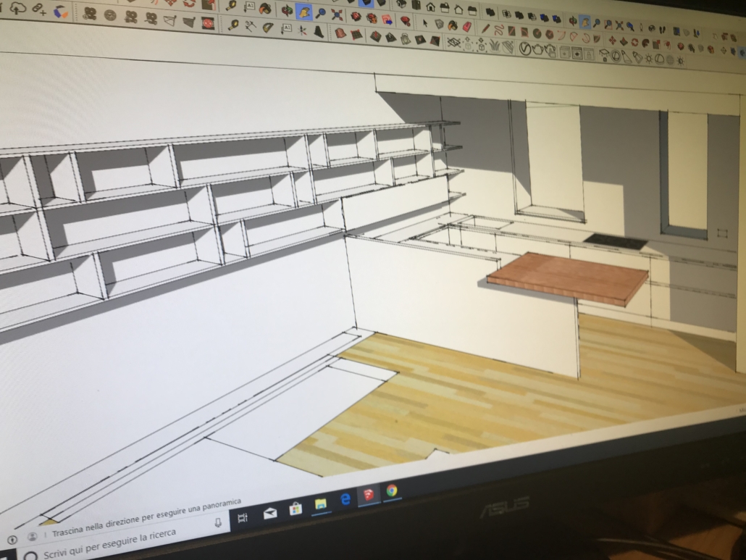
Task: Choose the pink Eraser tool
Action: click(466, 27)
